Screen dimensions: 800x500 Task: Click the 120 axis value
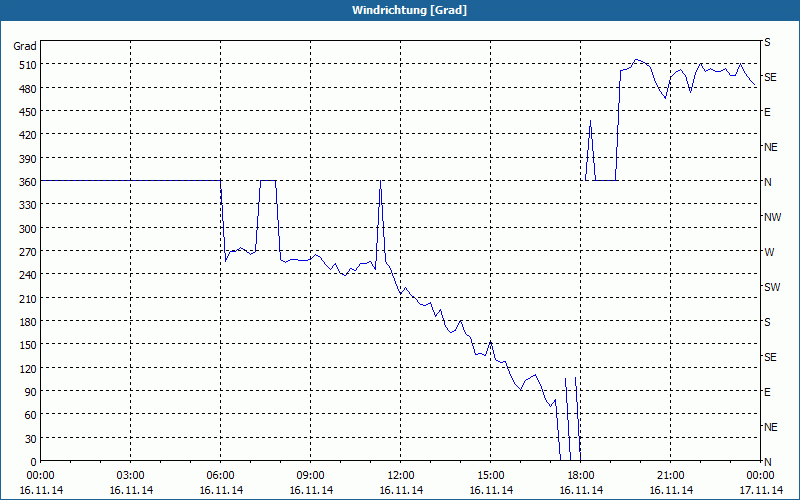point(28,368)
